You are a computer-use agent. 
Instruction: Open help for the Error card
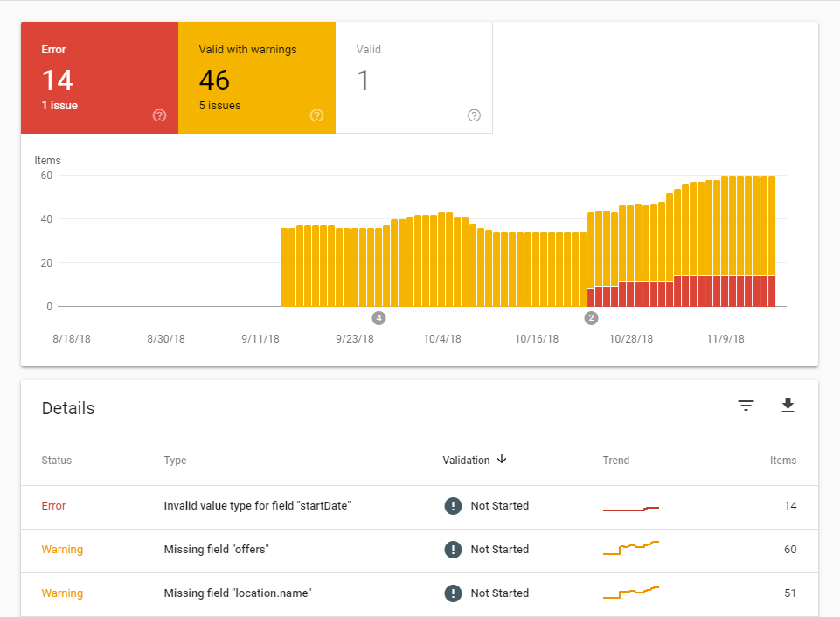159,114
